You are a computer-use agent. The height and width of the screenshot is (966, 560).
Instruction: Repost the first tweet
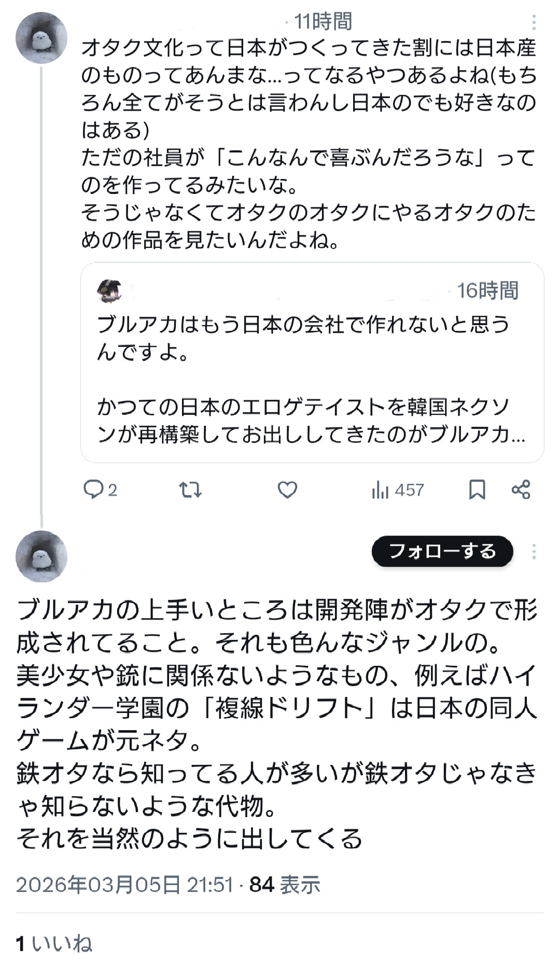point(190,489)
